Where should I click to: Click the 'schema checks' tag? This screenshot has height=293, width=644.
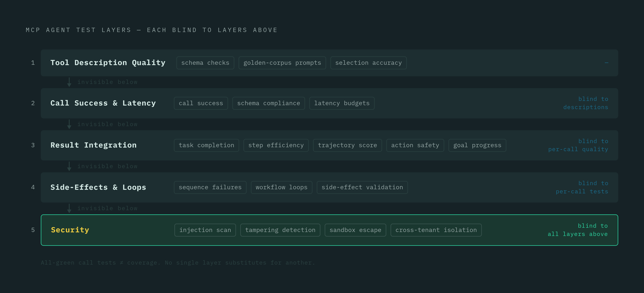click(x=205, y=63)
